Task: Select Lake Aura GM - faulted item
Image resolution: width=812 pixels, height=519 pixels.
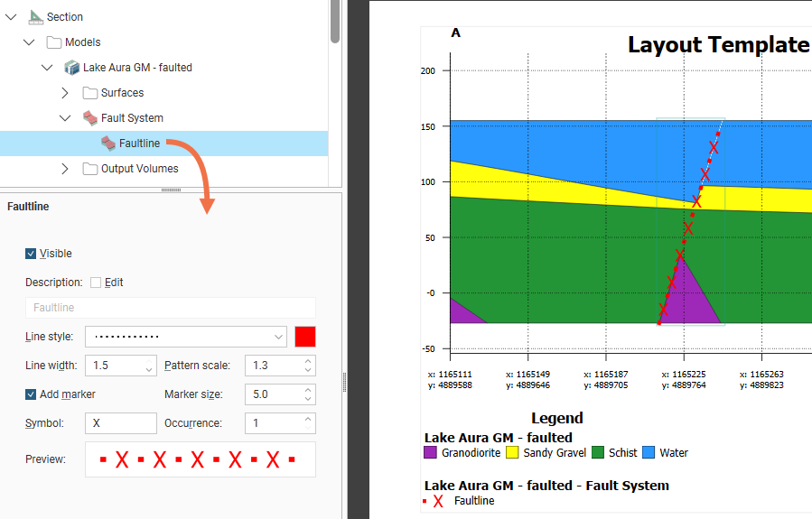Action: tap(137, 68)
